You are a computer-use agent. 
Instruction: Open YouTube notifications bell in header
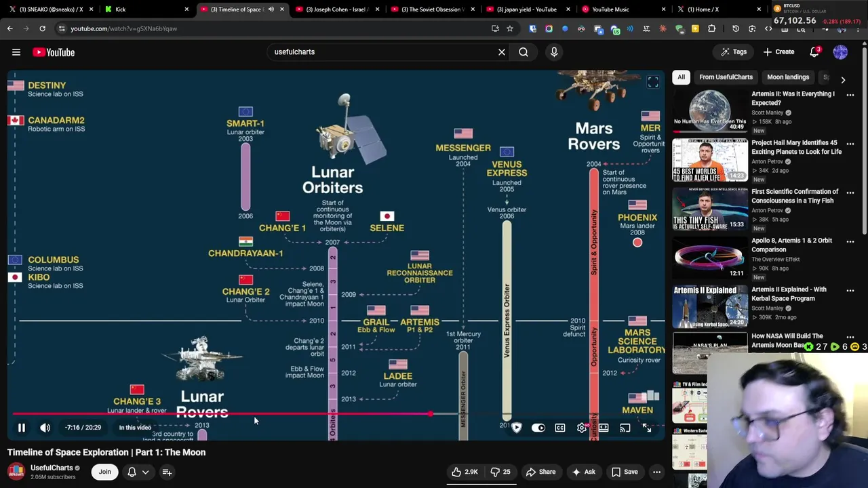pos(815,52)
